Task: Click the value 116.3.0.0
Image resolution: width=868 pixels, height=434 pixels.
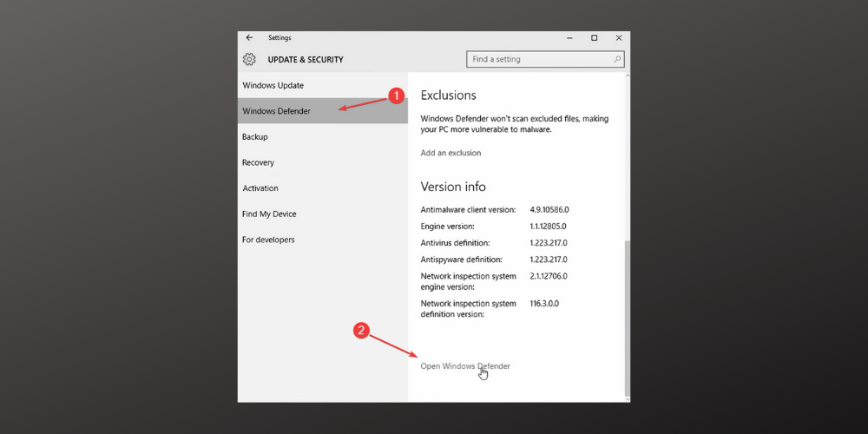Action: pos(544,303)
